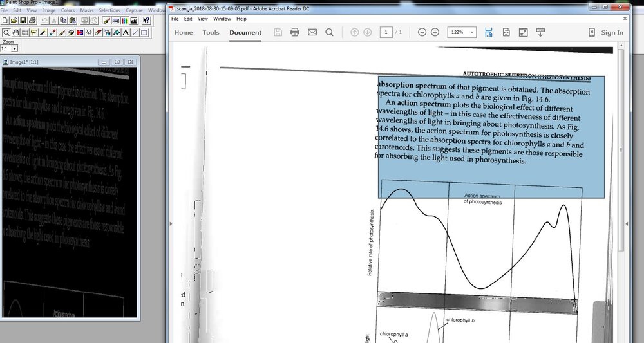Select the Shapes tool
The height and width of the screenshot is (343, 644).
pyautogui.click(x=144, y=32)
